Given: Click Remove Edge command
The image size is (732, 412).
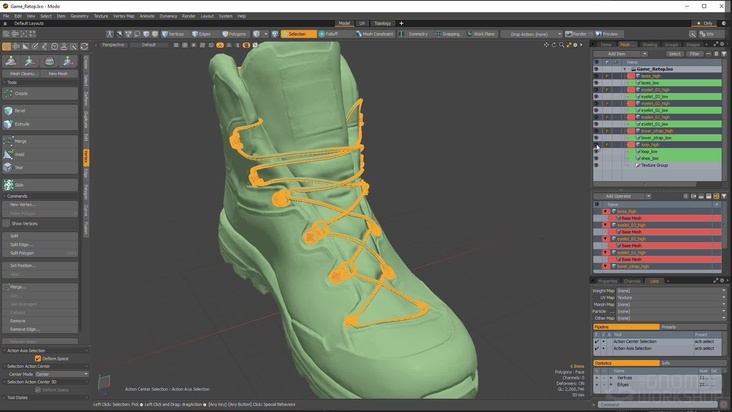Looking at the screenshot, I should [40, 329].
